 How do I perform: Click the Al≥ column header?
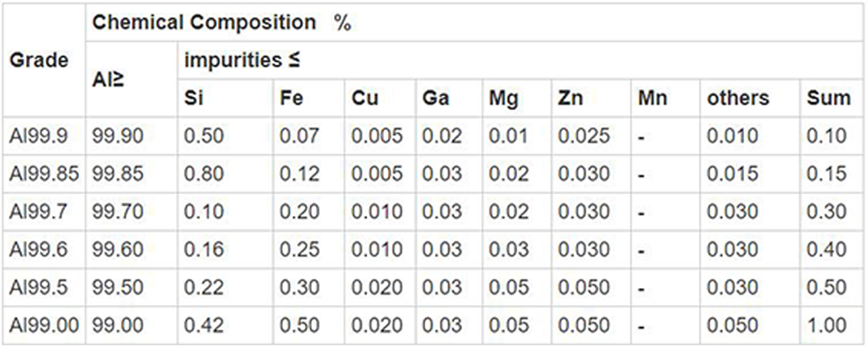coord(108,80)
